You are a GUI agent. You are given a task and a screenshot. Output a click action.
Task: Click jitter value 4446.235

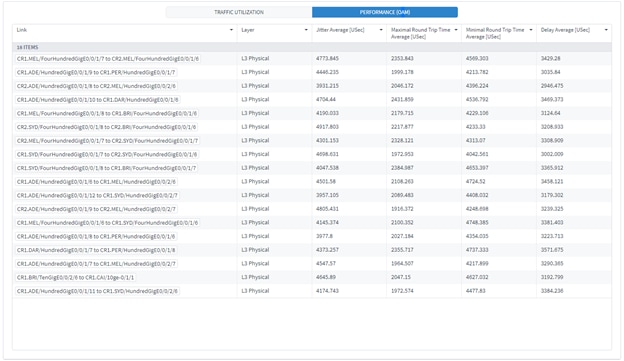coord(328,72)
